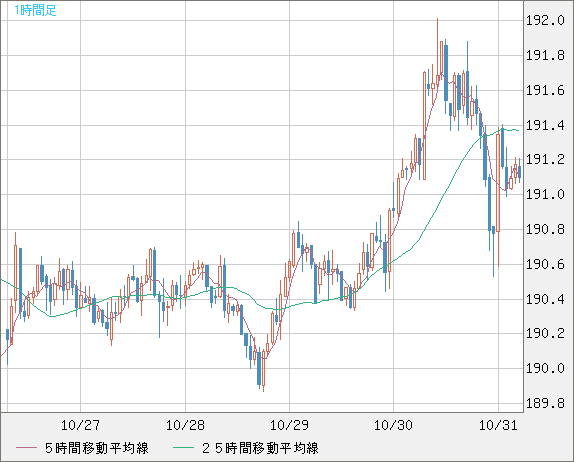Viewport: 574px width, 462px height.
Task: Click the 191.2 price axis label
Action: (545, 160)
